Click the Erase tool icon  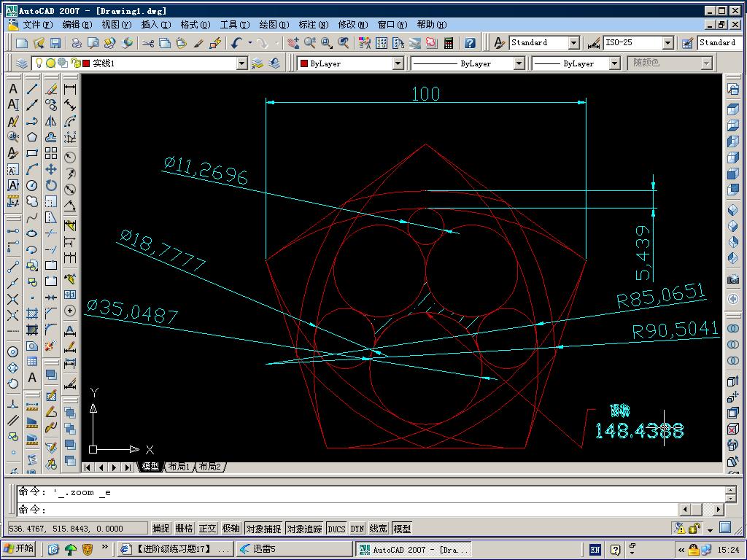51,89
